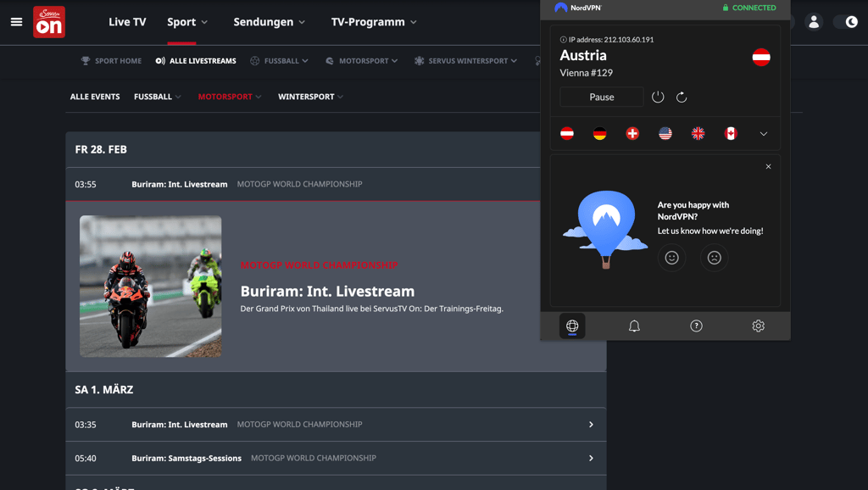Expand the red Motorsport event filter

point(230,97)
